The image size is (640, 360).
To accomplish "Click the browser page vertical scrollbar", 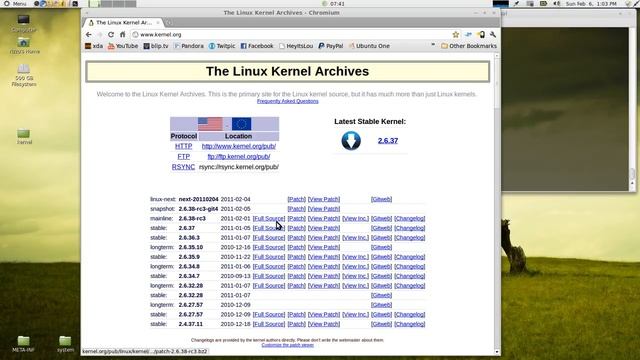I will pos(497,84).
